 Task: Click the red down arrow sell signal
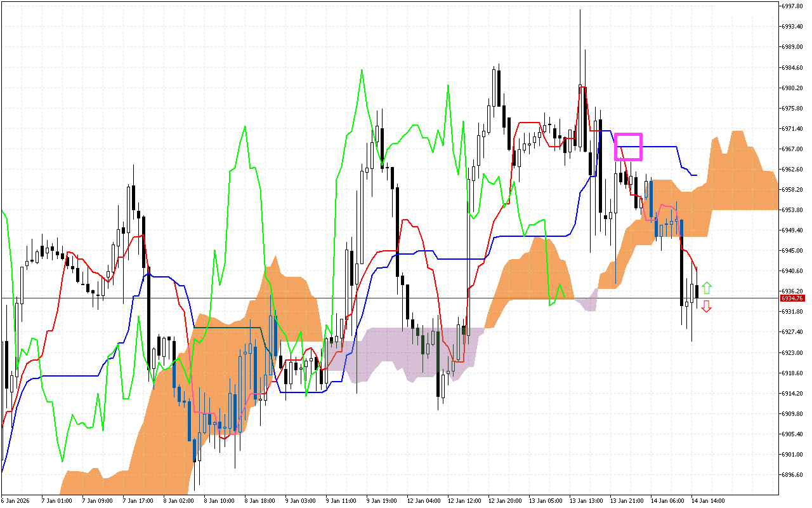coord(707,307)
